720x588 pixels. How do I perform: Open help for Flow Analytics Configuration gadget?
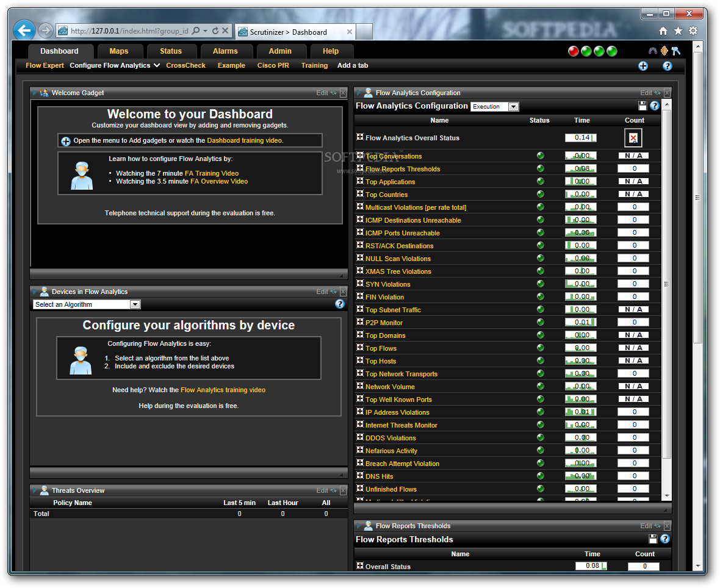pos(655,106)
